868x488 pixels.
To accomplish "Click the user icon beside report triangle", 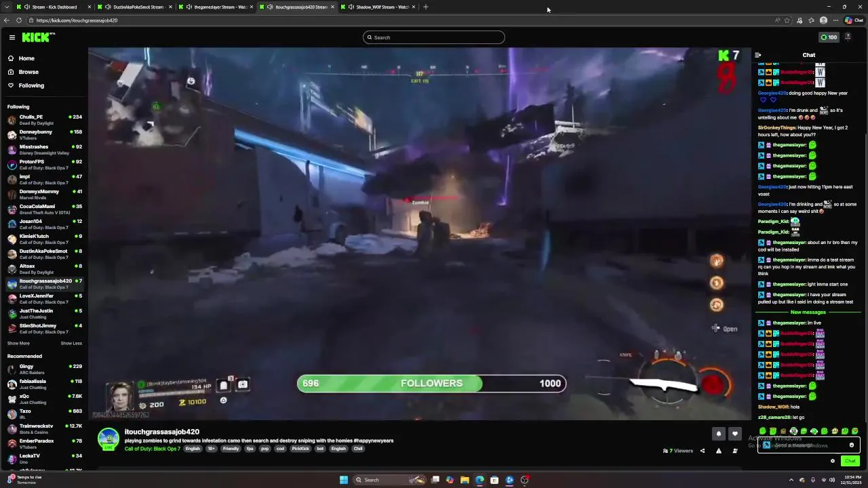I will coord(735,451).
